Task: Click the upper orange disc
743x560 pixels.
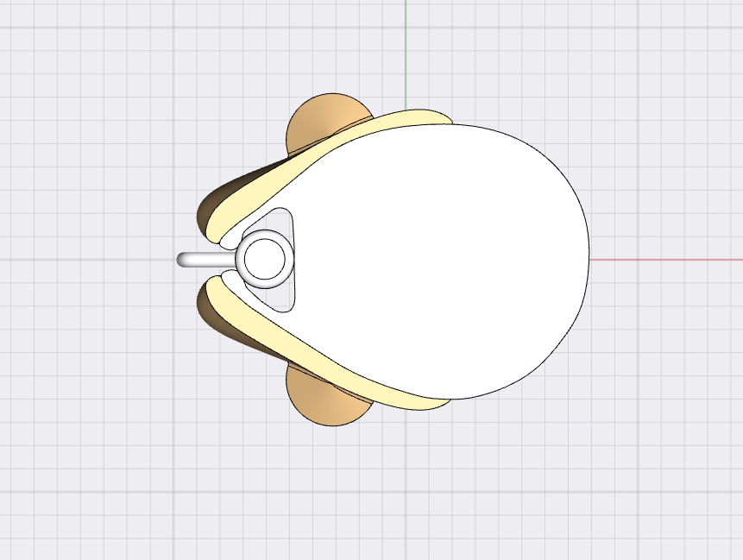Action: coord(324,116)
